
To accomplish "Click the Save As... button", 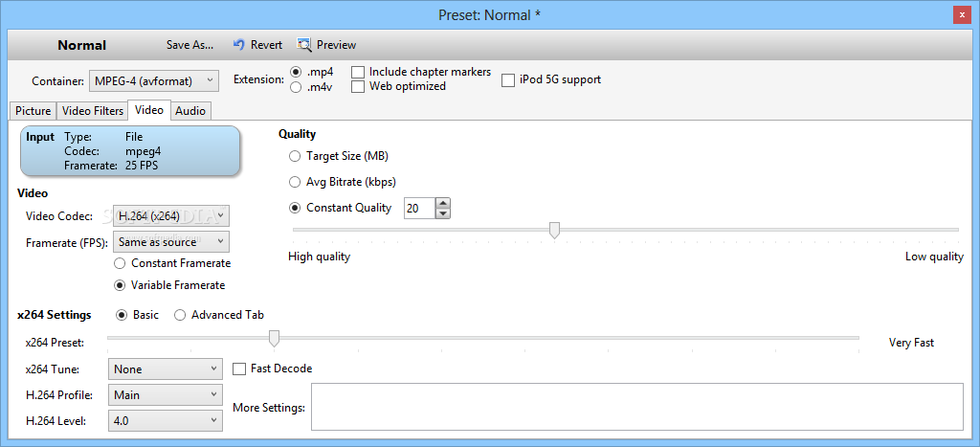I will (189, 45).
